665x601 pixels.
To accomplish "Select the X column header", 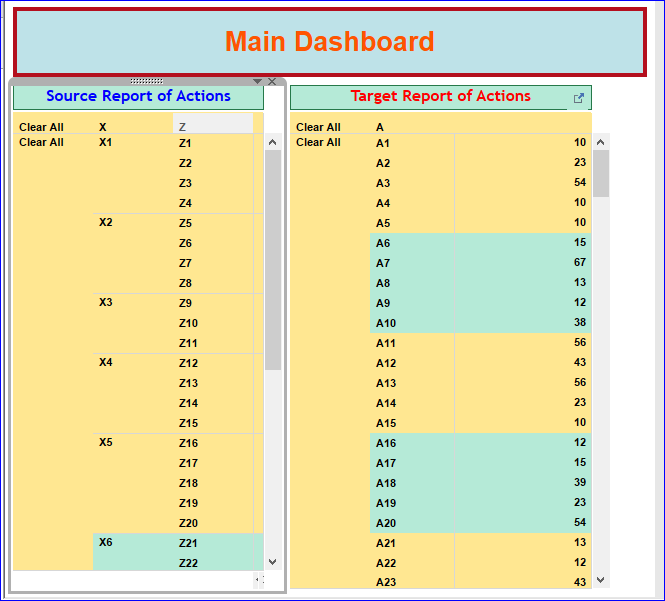I will [x=103, y=127].
